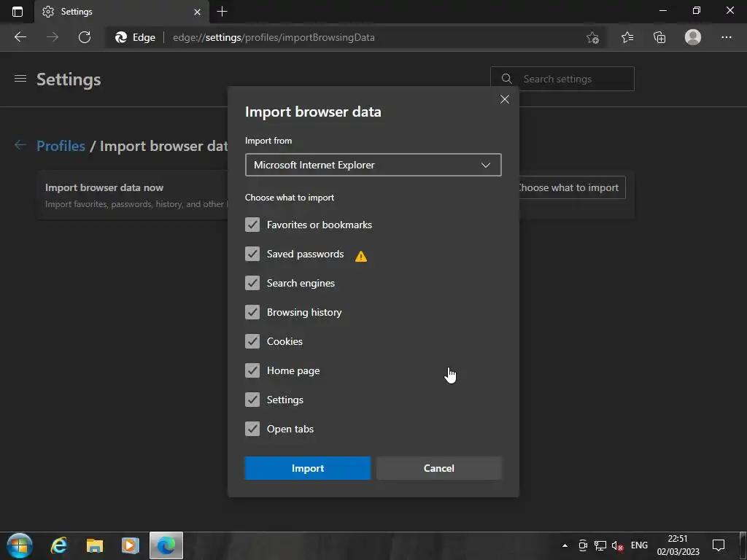
Task: Open the profile avatar icon
Action: tap(693, 37)
